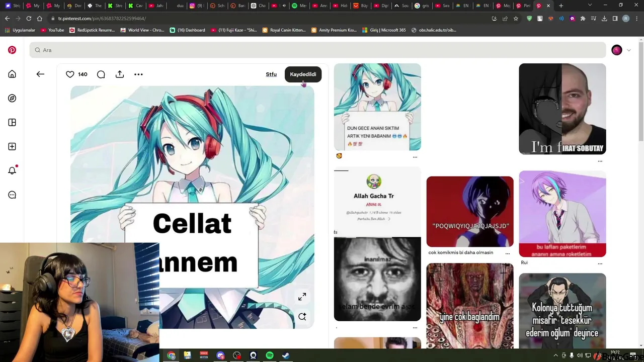Open media controls icon in Chrome toolbar
Viewport: 644px width, 362px height.
(594, 19)
